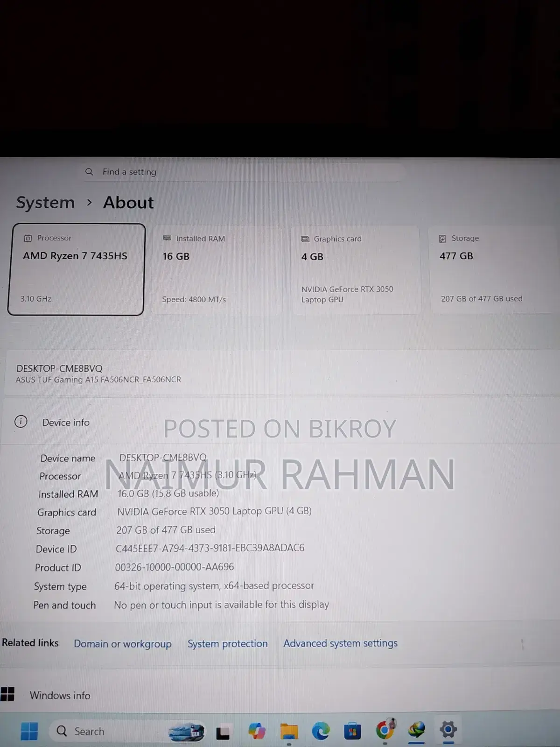Click the No pen or touch input text
The image size is (560, 747).
(222, 605)
